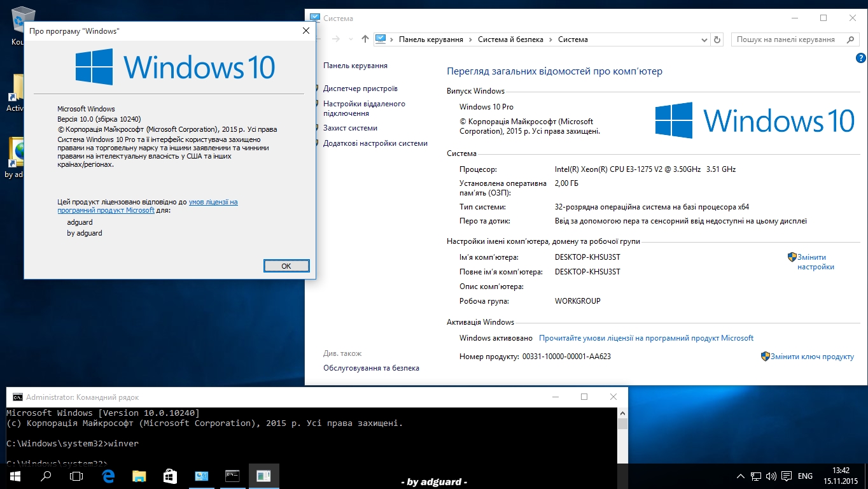Go up one level in the System window
The width and height of the screenshot is (868, 489).
point(365,39)
